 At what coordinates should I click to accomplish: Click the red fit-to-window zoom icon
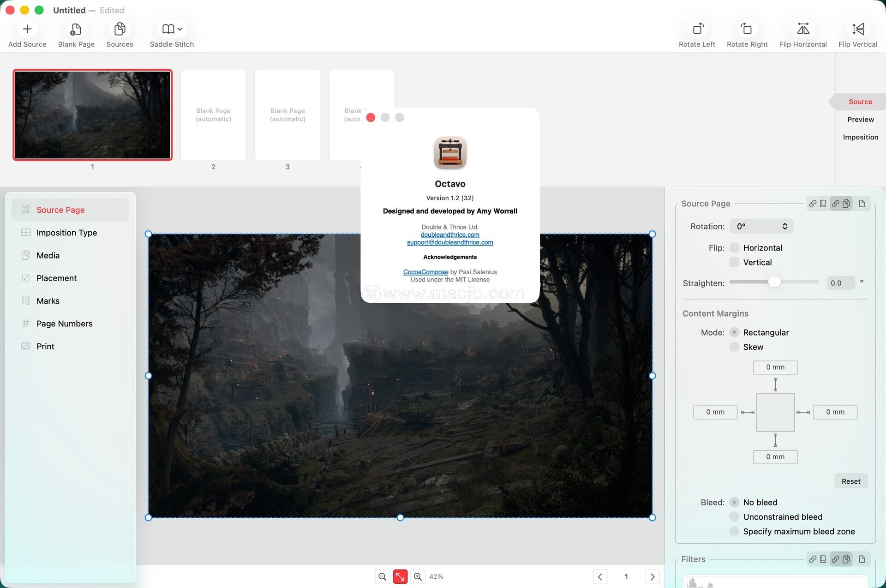click(400, 576)
